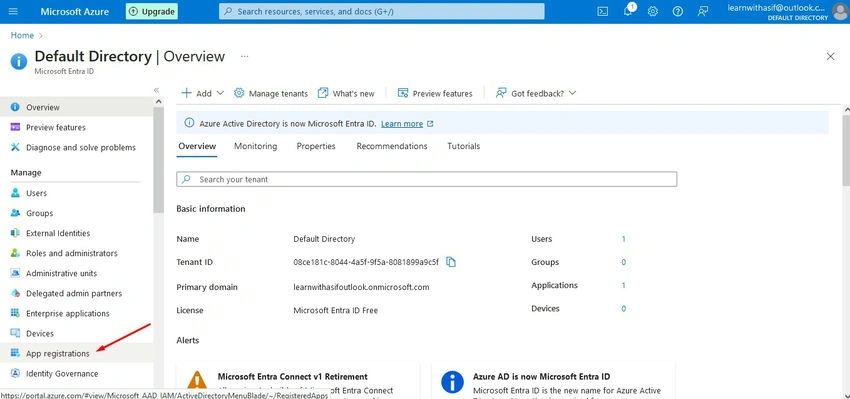Expand the Got feedback? dropdown
The height and width of the screenshot is (399, 850).
(x=536, y=93)
